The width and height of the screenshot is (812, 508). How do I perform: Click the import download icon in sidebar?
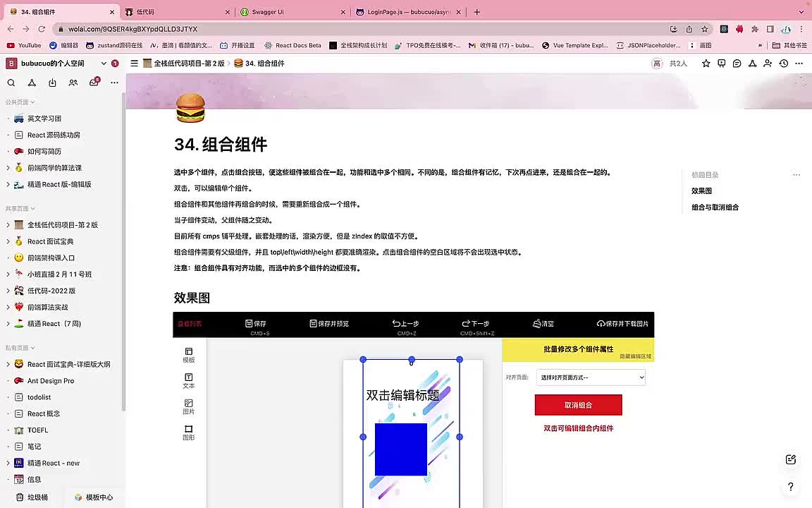[52, 83]
